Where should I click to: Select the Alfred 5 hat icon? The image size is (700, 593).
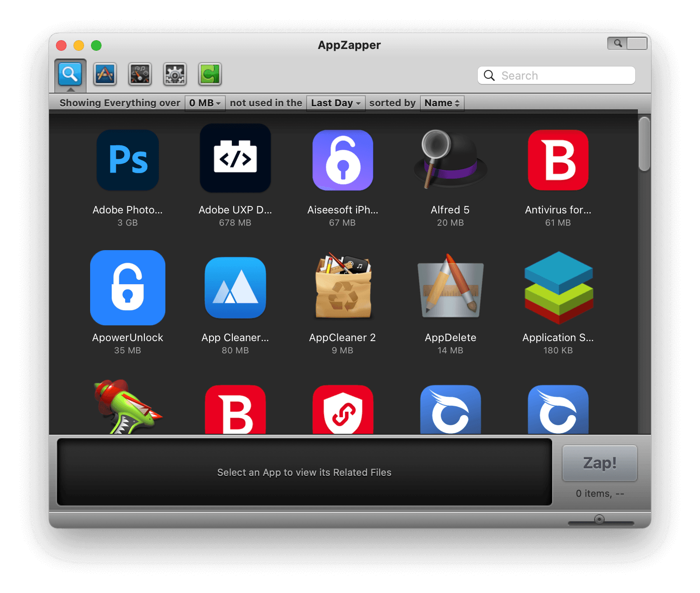pyautogui.click(x=450, y=159)
